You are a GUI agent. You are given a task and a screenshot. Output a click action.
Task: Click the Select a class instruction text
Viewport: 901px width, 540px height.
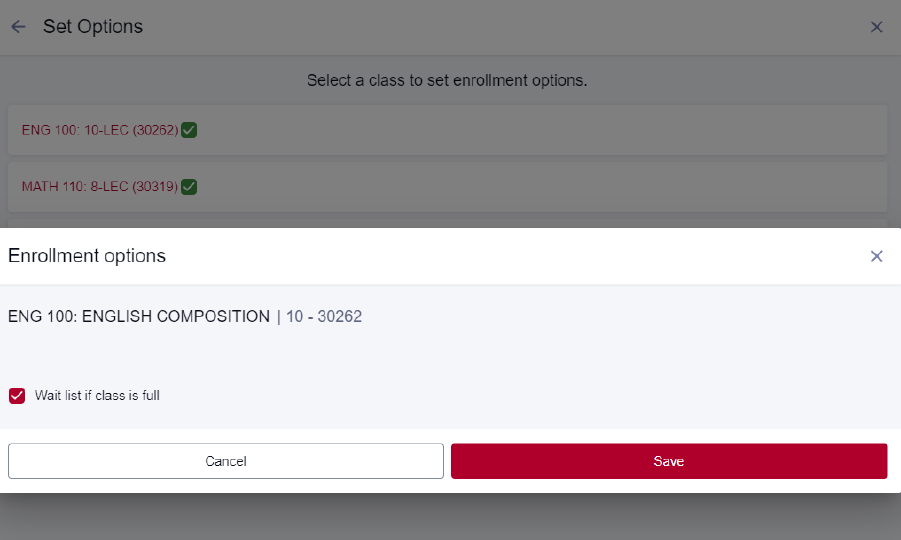(x=447, y=80)
